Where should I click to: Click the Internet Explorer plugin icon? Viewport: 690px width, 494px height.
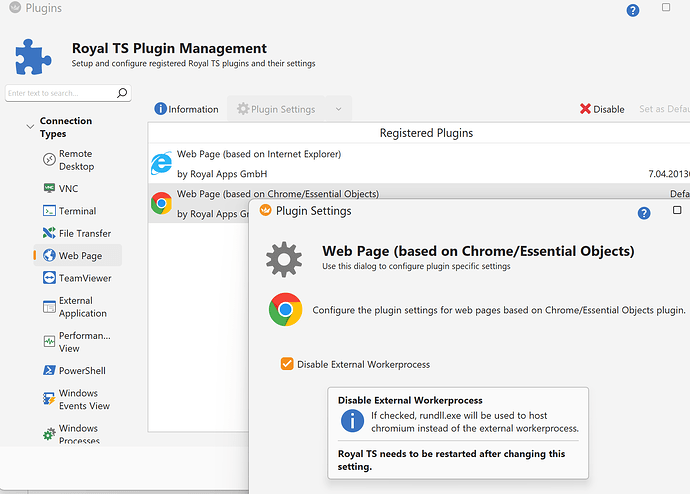pos(161,163)
